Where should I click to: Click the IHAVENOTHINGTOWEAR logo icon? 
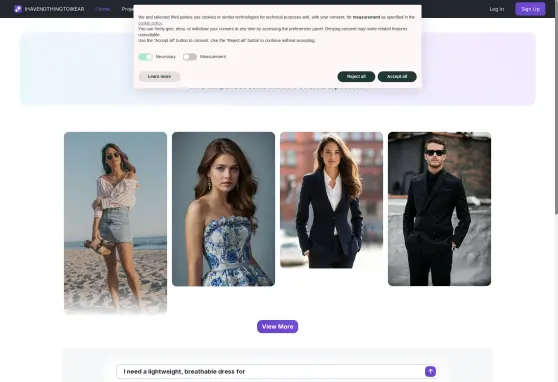[x=18, y=9]
